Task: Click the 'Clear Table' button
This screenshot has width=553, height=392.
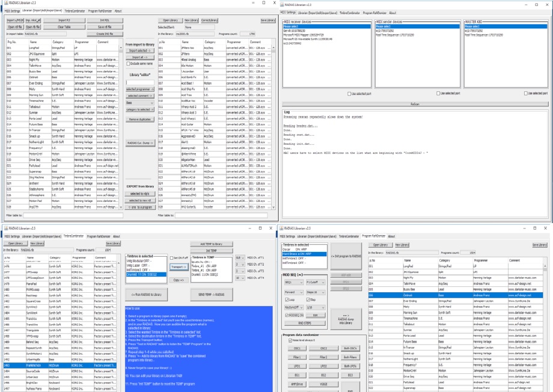Action: pyautogui.click(x=64, y=27)
